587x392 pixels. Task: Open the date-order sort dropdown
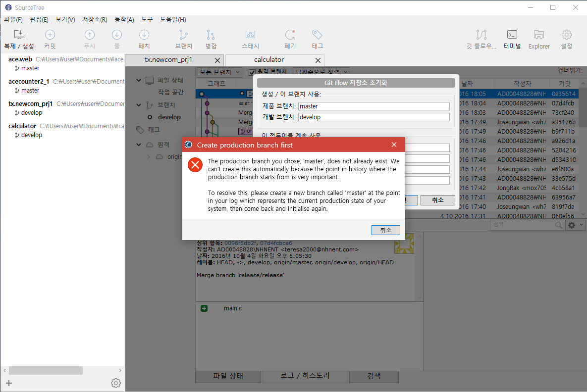(321, 72)
